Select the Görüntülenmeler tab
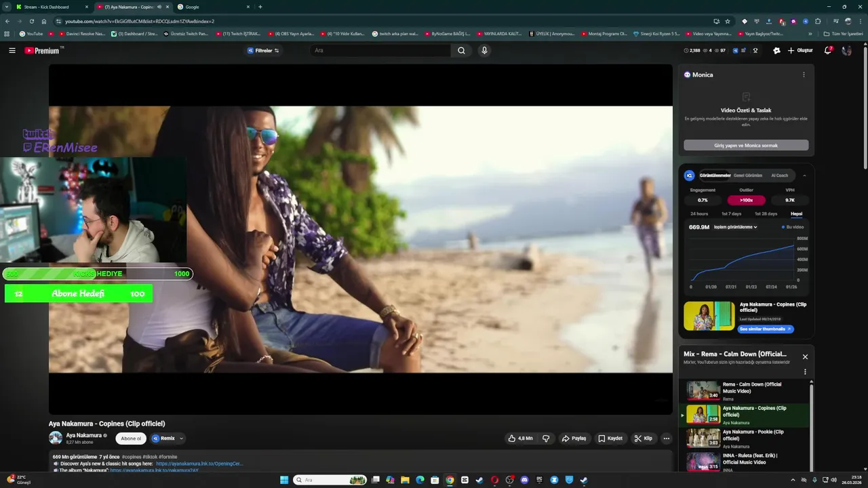The image size is (868, 488). click(715, 176)
